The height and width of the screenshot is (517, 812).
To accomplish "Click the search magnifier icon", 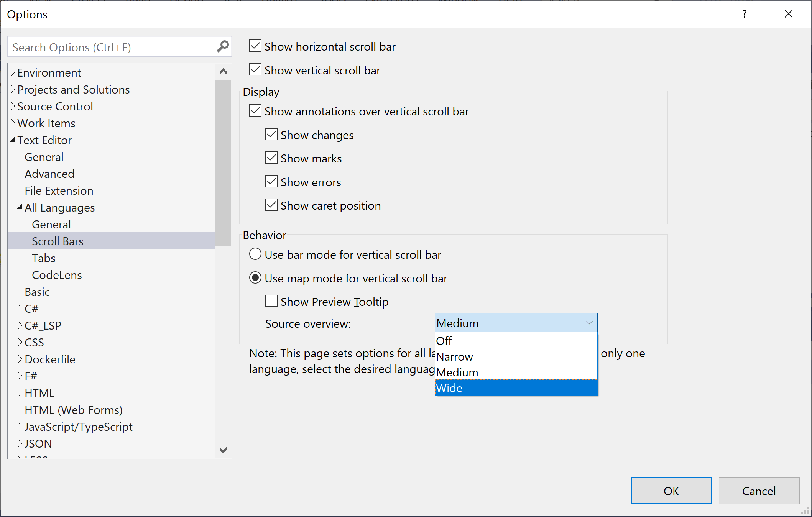I will [x=222, y=46].
